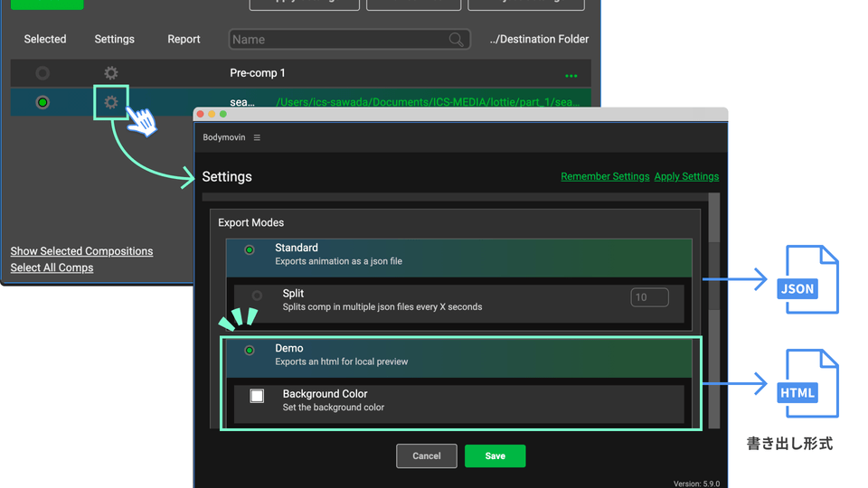Screen dimensions: 868x488
Task: Enable the Split export mode
Action: tap(257, 296)
